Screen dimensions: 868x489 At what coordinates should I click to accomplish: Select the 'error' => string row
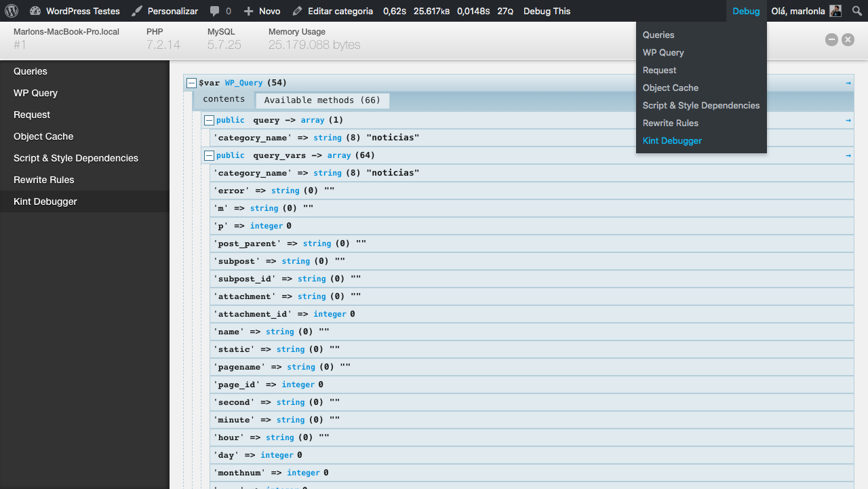pos(532,191)
